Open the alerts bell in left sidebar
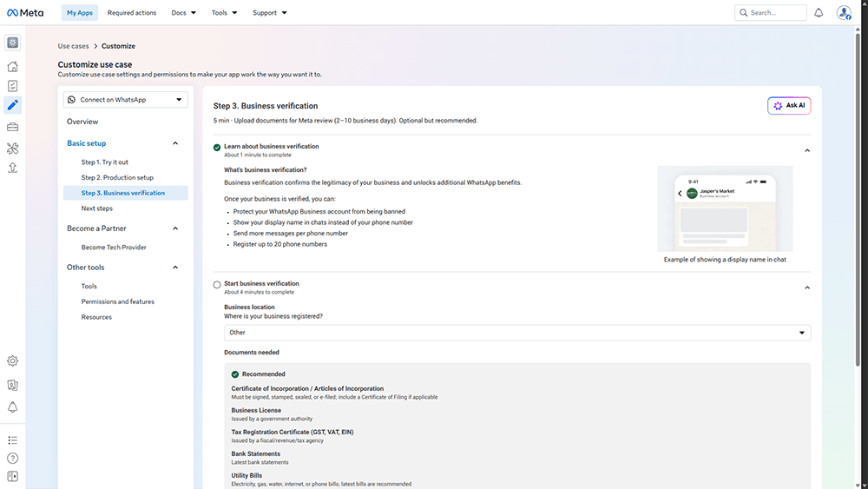 13,407
